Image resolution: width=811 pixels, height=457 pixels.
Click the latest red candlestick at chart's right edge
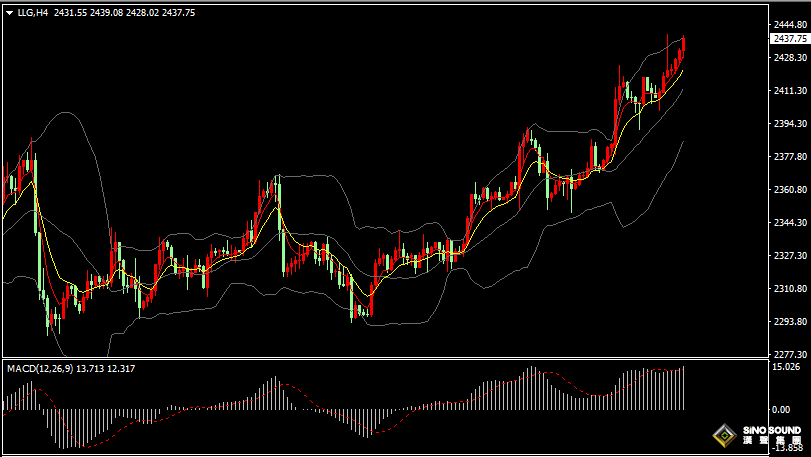(683, 47)
